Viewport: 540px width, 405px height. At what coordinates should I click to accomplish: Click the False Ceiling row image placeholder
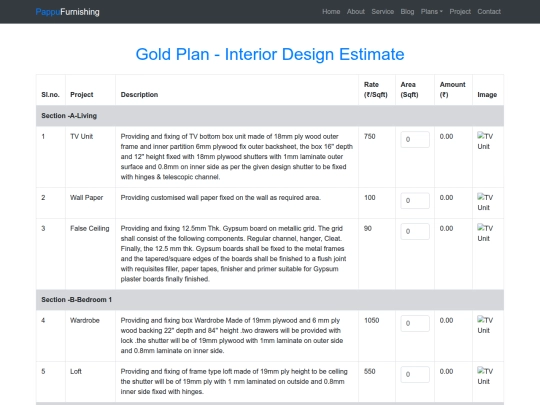[485, 233]
